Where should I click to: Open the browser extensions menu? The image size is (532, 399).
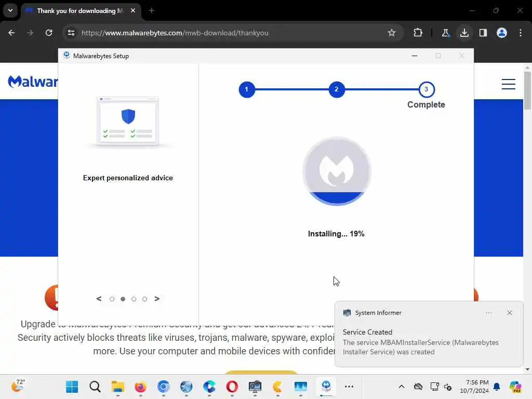pos(418,33)
